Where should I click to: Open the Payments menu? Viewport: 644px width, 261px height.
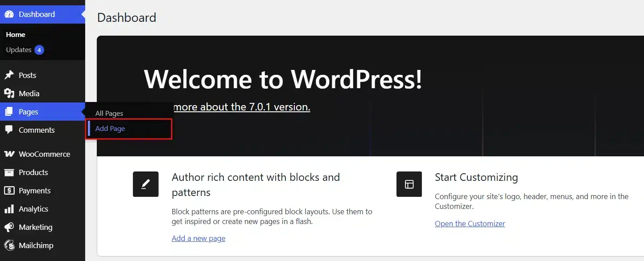42,191
